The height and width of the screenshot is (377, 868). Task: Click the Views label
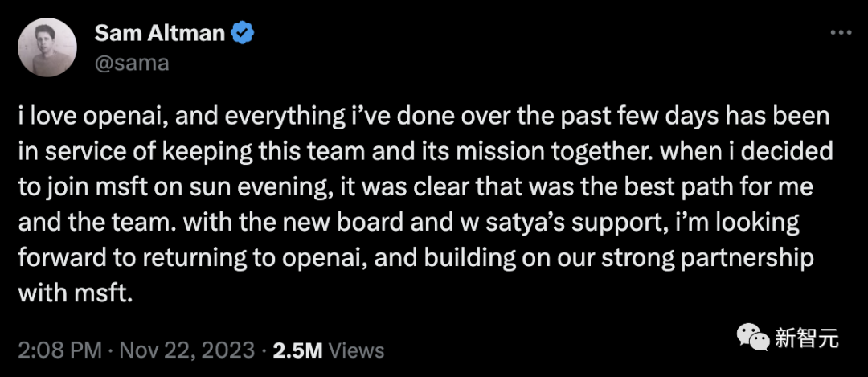[x=357, y=350]
